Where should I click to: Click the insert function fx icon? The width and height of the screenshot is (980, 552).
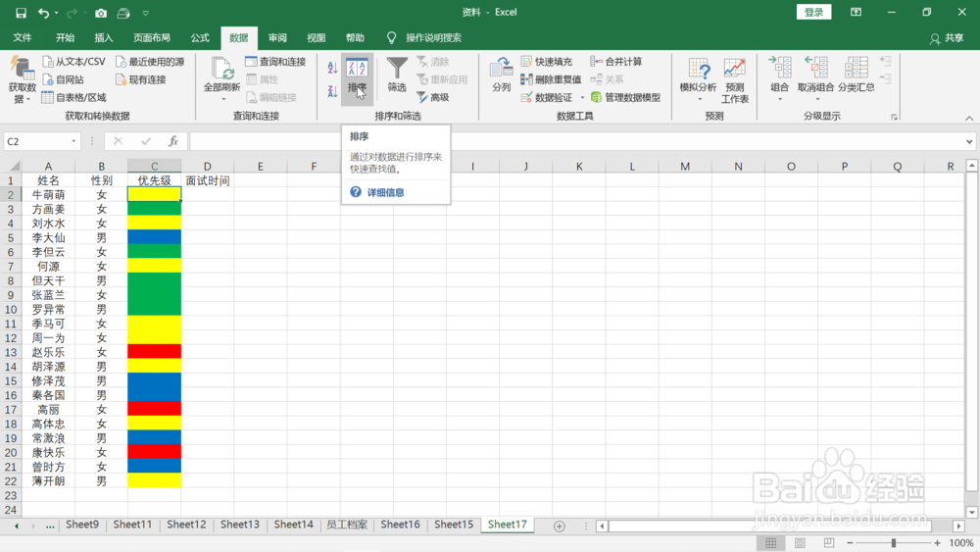pos(173,141)
